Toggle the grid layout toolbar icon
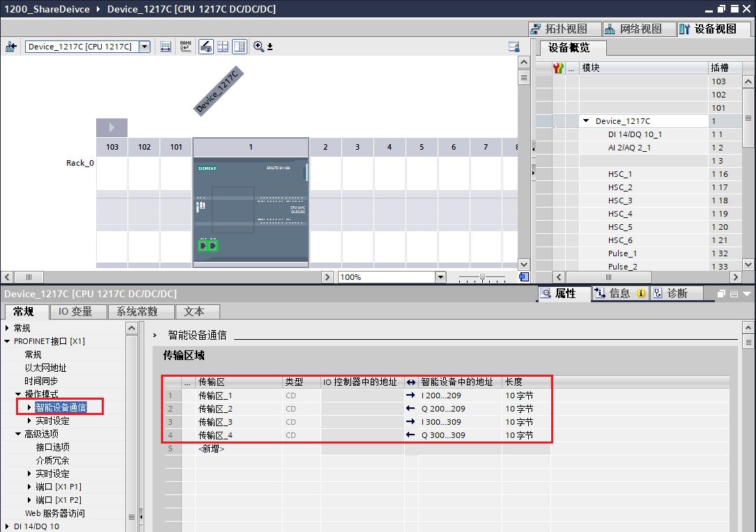This screenshot has height=532, width=756. 223,46
